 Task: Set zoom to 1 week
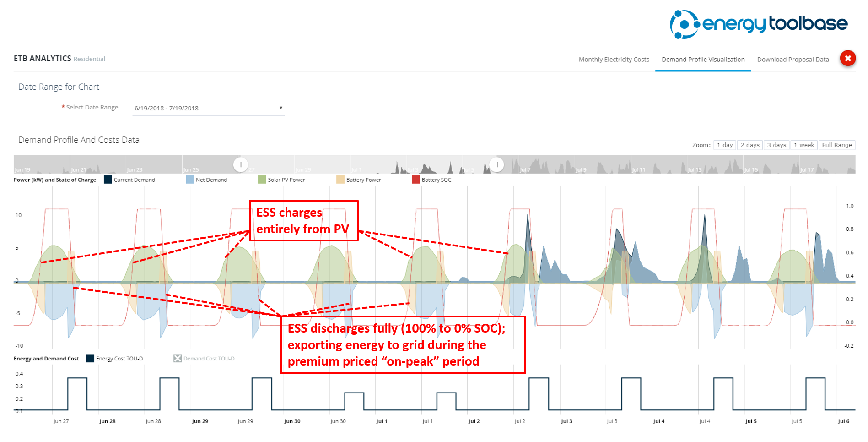point(804,145)
